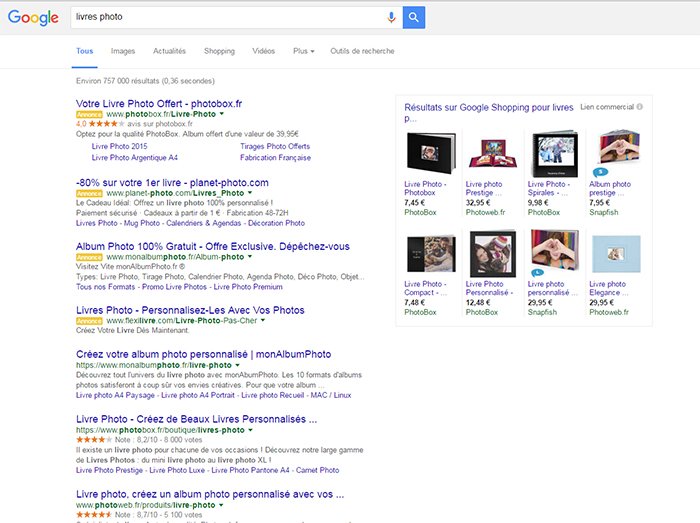700x523 pixels.
Task: Click Livre Photo - Compact 7,48 € product image
Action: (x=431, y=254)
